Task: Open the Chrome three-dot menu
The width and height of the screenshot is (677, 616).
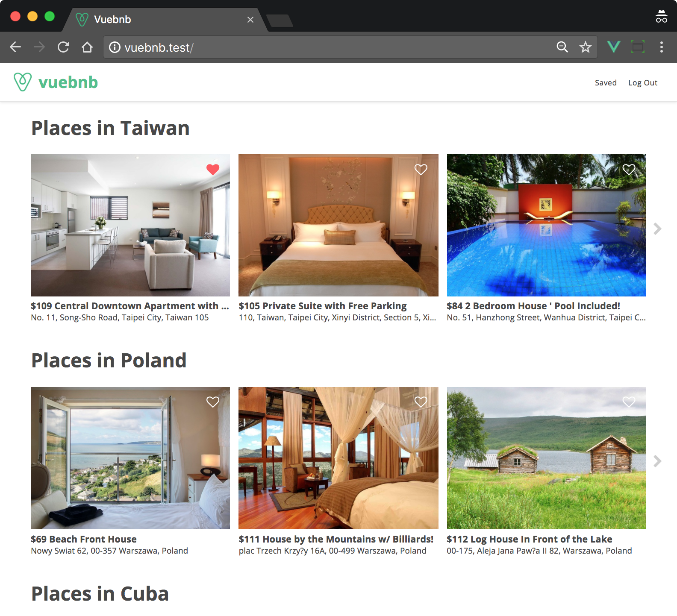Action: pyautogui.click(x=662, y=47)
